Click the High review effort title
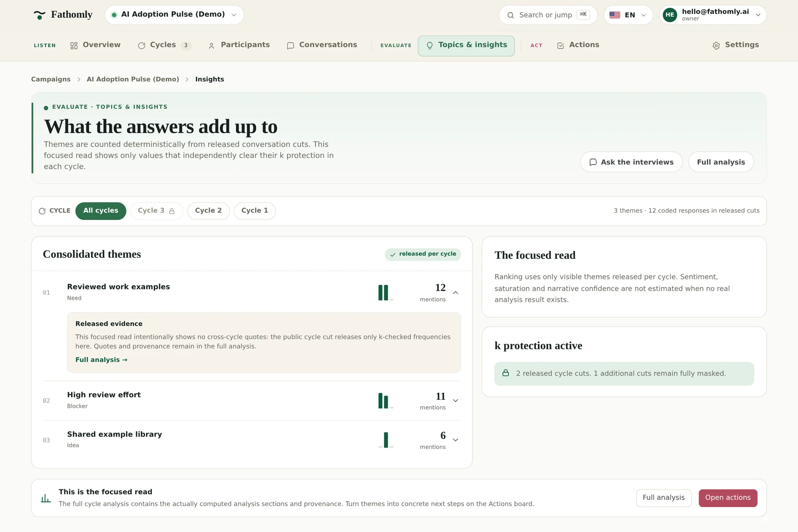The height and width of the screenshot is (532, 798). [x=104, y=395]
